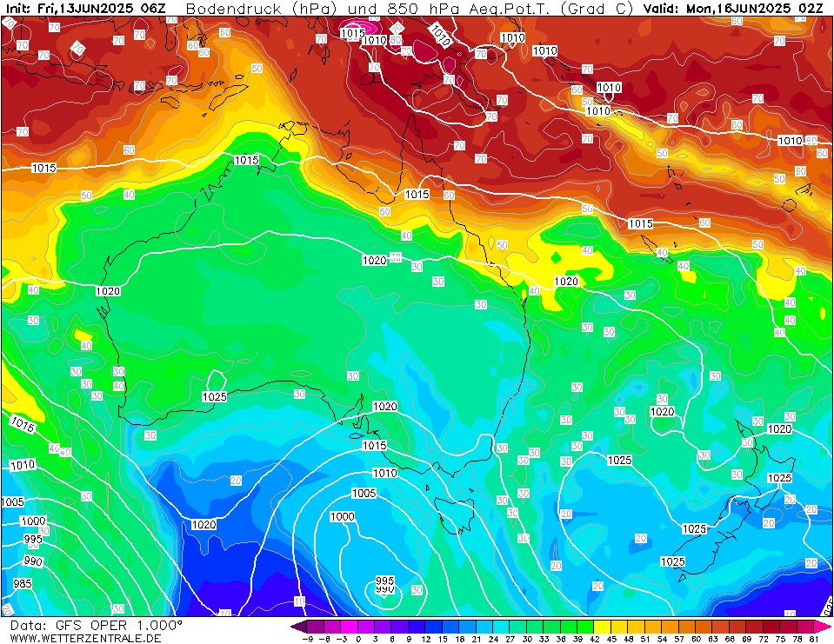Click the Tasmania island outline
The image size is (834, 644).
454,514
